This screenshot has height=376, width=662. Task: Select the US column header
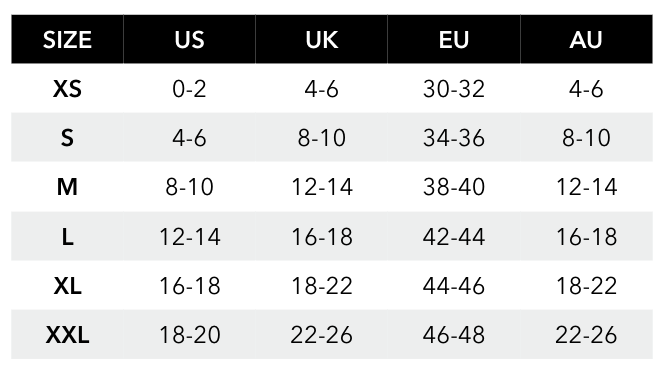[190, 40]
